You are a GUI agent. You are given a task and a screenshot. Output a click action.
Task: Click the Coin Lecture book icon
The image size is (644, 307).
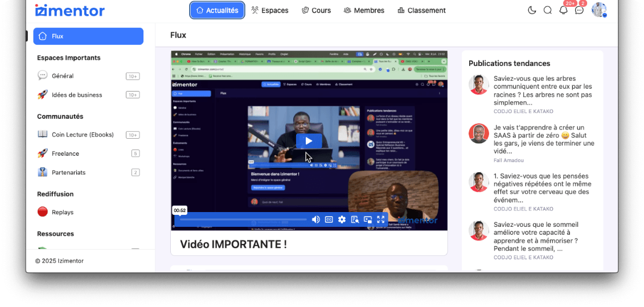[43, 134]
